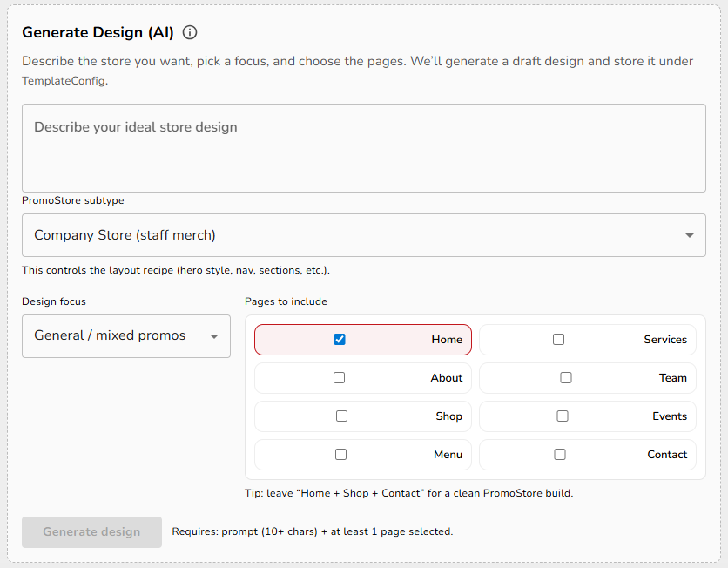Uncheck the Home page checkbox
Image resolution: width=728 pixels, height=568 pixels.
tap(340, 340)
